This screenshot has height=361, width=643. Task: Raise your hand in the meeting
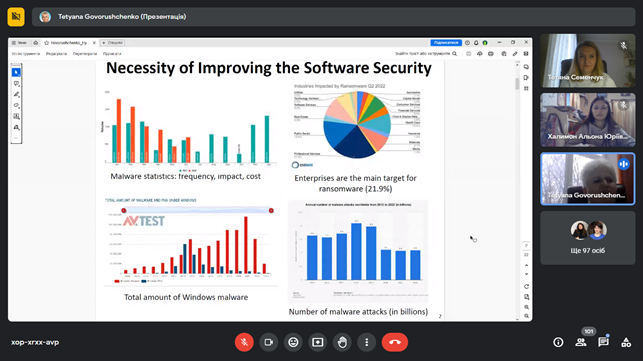pyautogui.click(x=342, y=342)
